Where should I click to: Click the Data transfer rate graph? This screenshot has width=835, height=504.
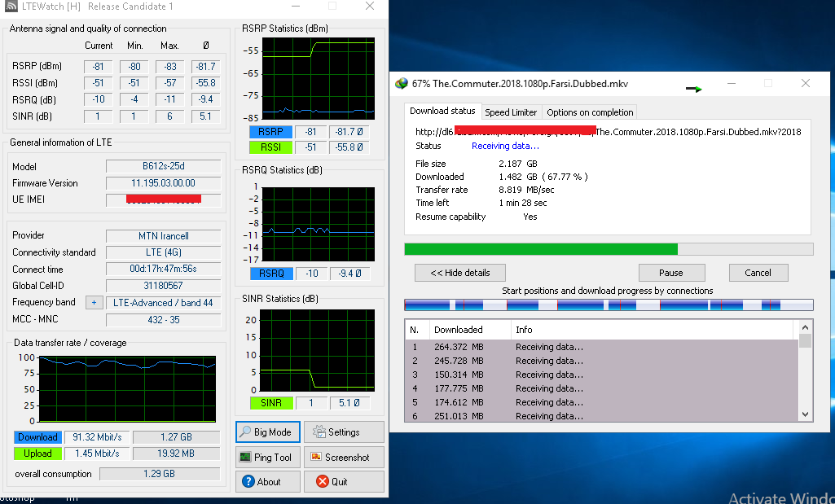click(x=128, y=389)
